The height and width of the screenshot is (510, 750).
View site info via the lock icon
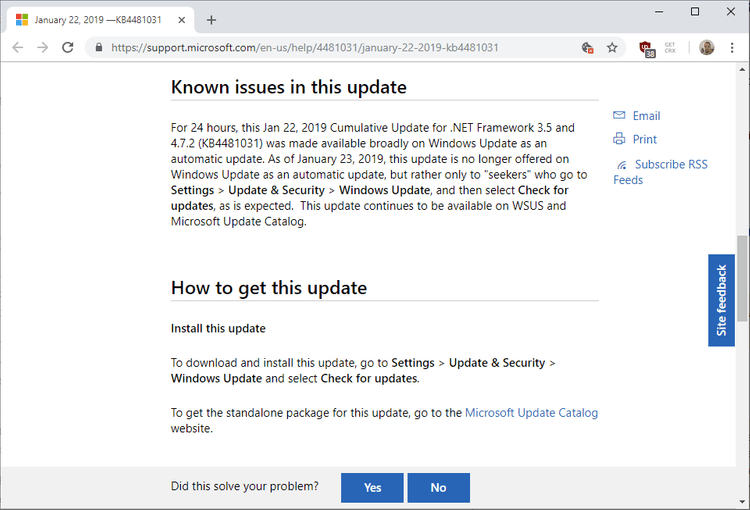99,47
